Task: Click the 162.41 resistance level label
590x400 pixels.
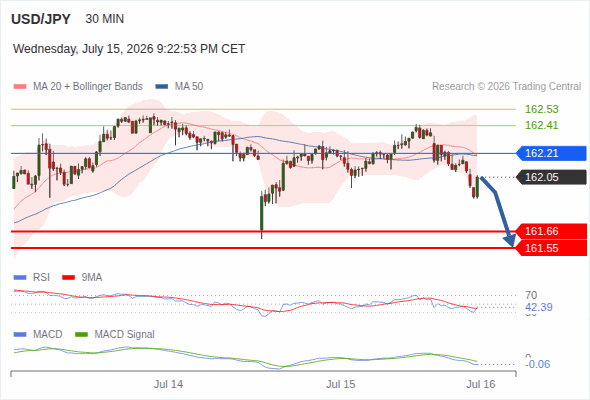Action: click(541, 125)
